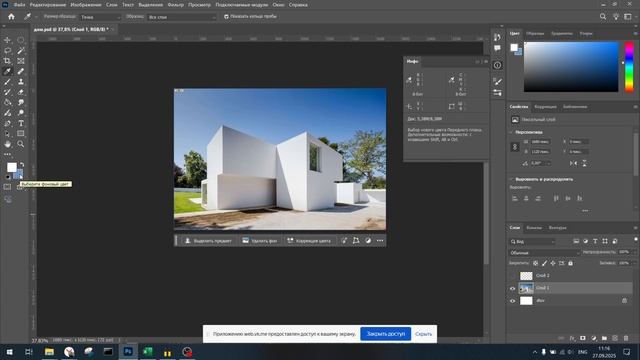Click the Скрыть link
This screenshot has height=360, width=640.
click(423, 334)
